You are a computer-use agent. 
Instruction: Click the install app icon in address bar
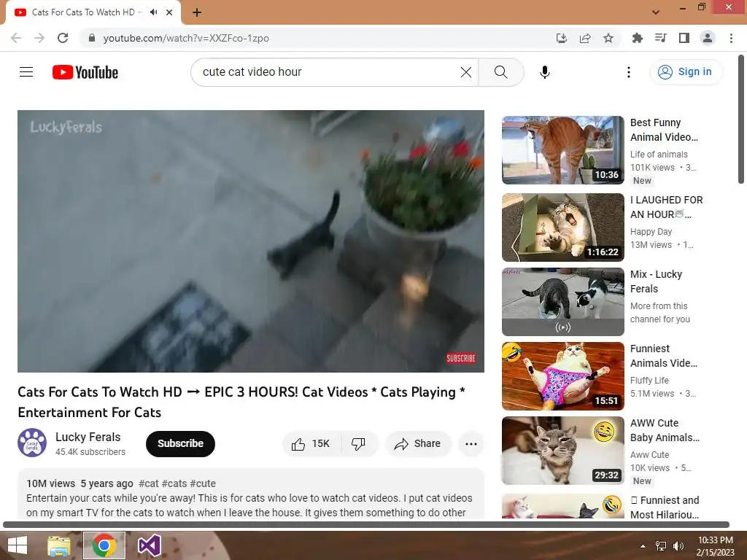pos(562,38)
